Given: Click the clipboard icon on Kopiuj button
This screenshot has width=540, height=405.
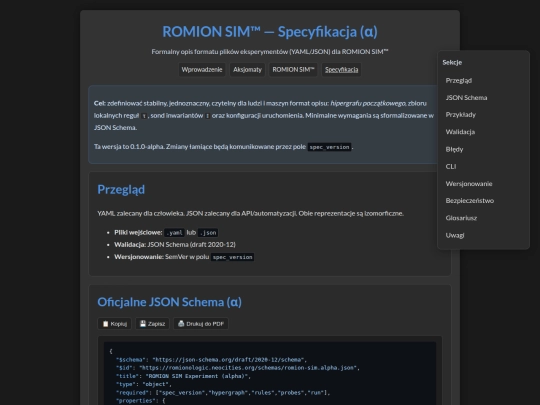Looking at the screenshot, I should pyautogui.click(x=106, y=324).
